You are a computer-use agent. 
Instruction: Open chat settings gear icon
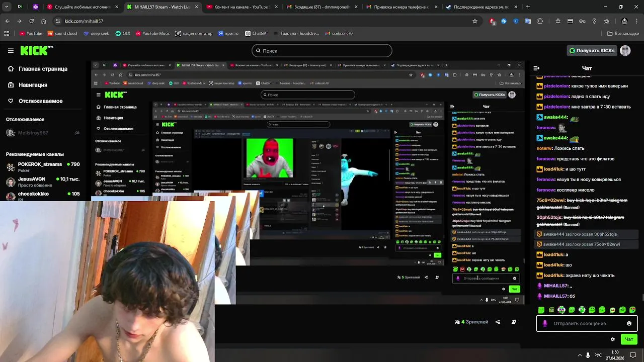coord(612,339)
